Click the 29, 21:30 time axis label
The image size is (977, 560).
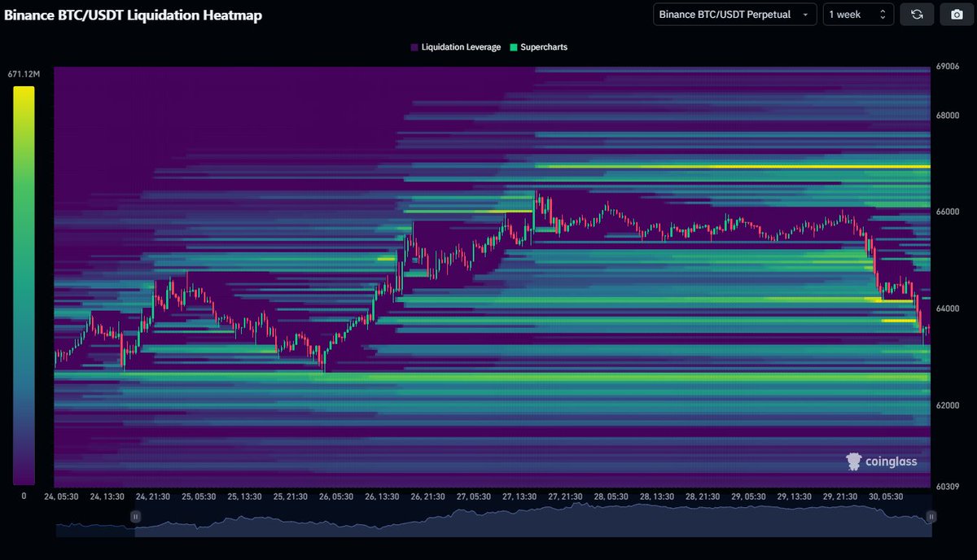point(839,496)
